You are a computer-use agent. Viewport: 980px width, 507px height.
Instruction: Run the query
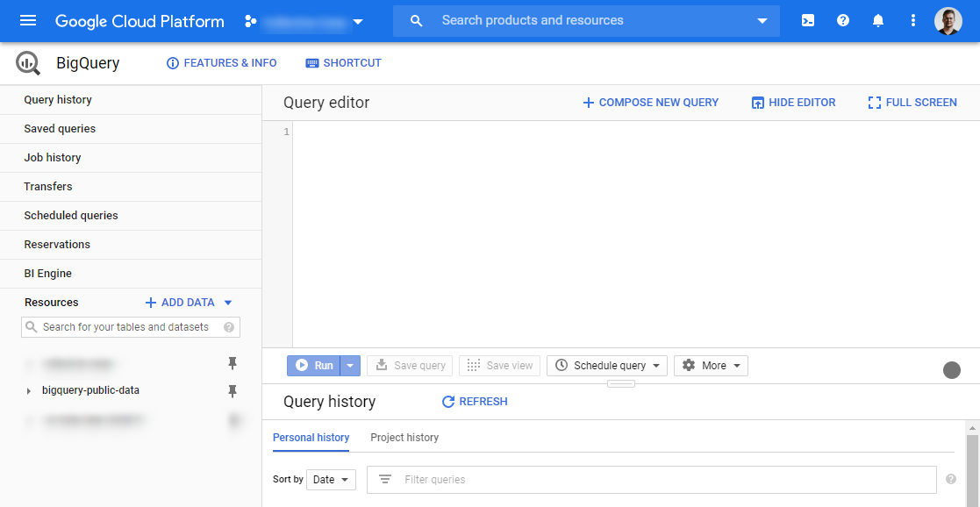314,366
